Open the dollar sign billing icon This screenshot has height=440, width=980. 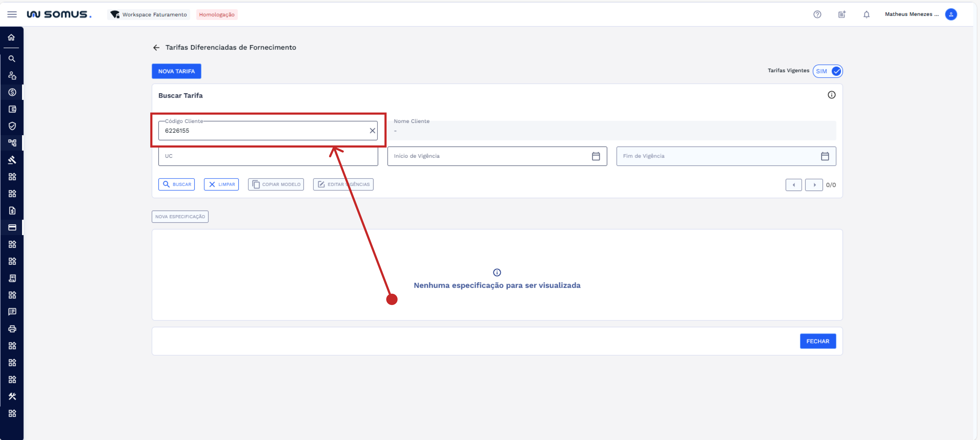(12, 92)
